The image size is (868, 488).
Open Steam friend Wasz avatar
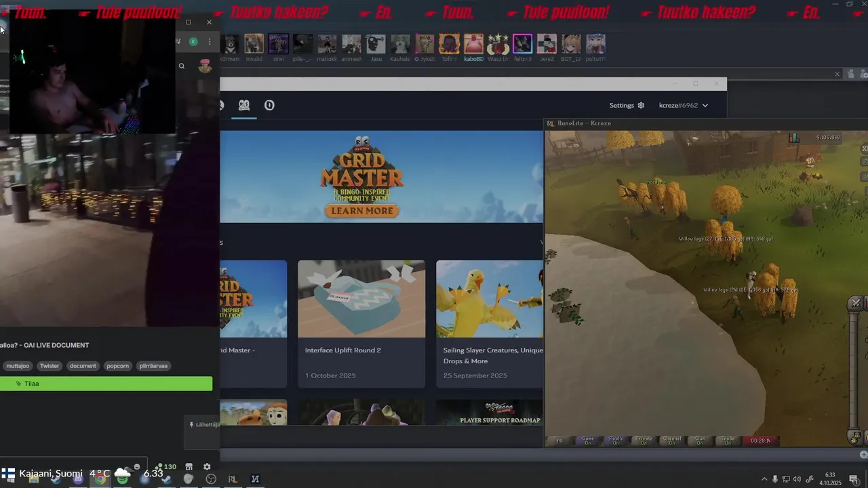[498, 44]
